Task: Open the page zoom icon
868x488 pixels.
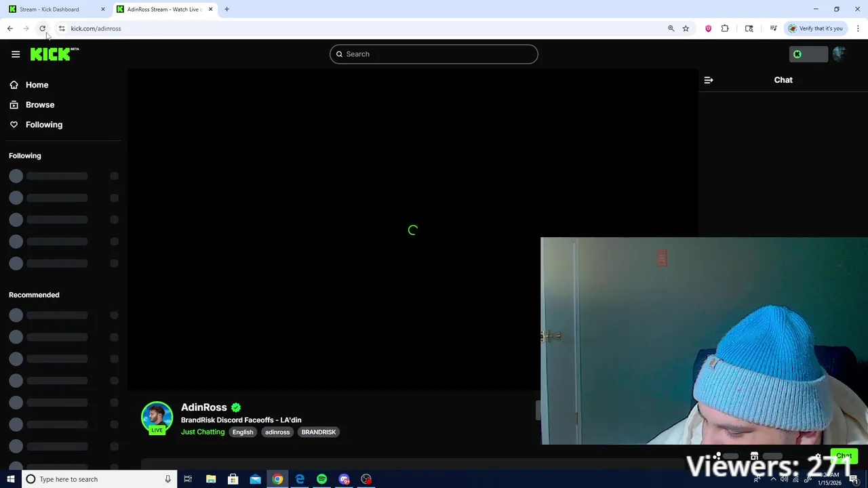Action: click(671, 28)
